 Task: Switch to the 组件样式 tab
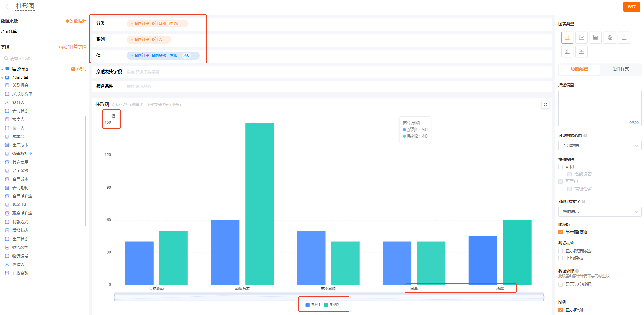(620, 69)
